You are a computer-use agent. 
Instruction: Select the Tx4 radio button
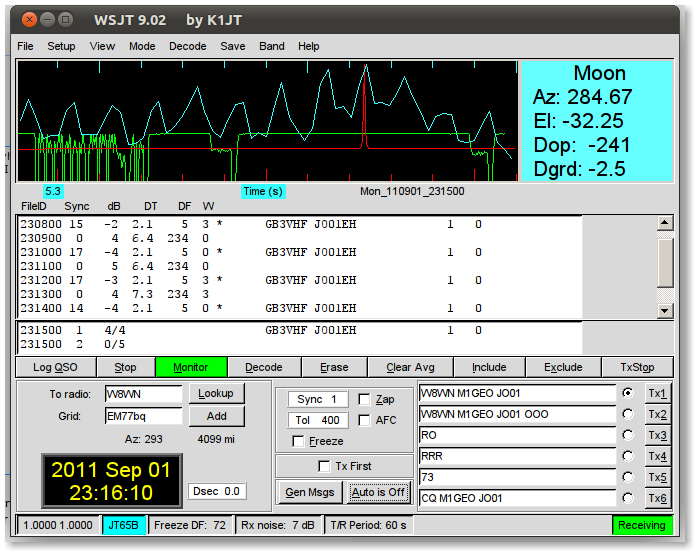pos(628,456)
